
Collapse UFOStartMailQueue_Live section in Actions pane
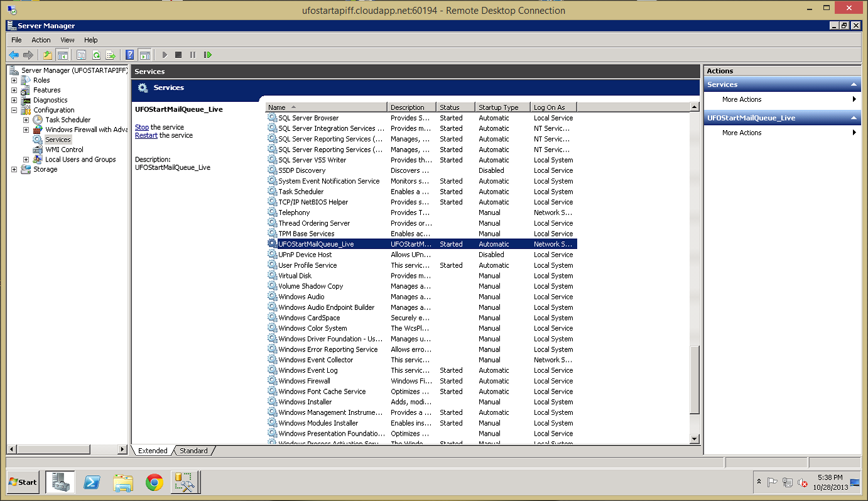[x=854, y=118]
